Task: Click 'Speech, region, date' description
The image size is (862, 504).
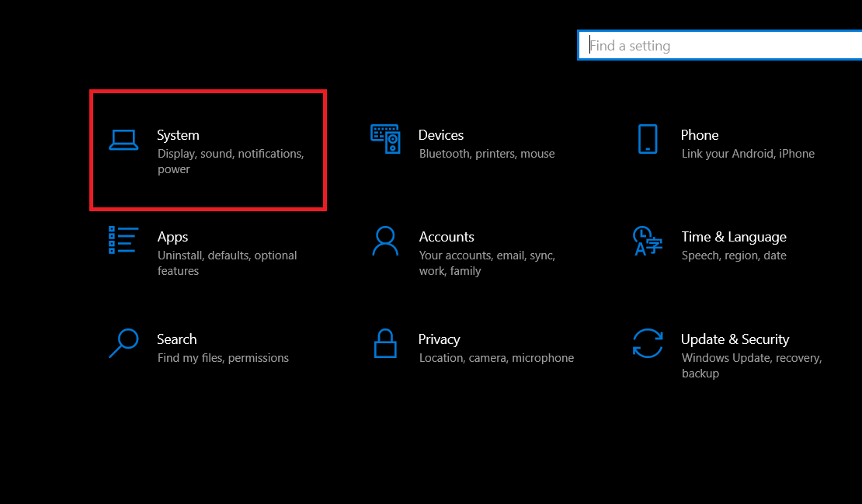Action: [734, 255]
